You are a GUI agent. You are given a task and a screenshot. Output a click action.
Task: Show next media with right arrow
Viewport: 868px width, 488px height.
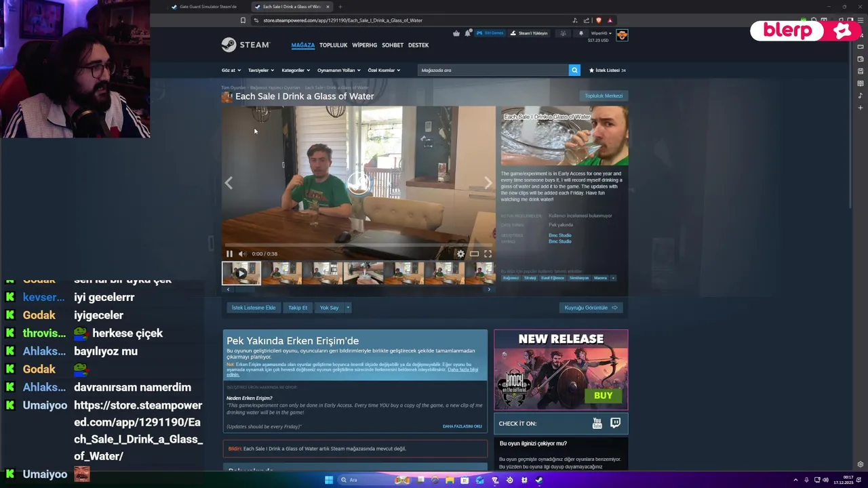pos(488,183)
